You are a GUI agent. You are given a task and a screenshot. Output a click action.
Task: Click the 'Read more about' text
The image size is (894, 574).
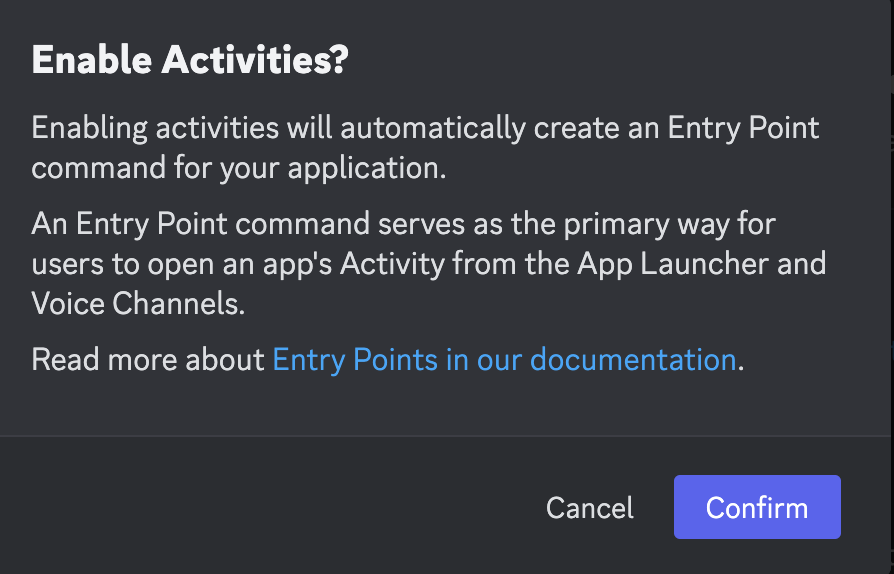coord(148,360)
